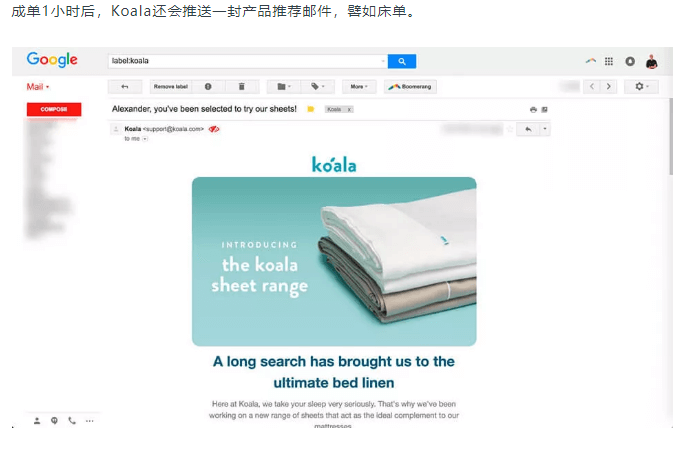
Task: Click the blue search magnifier button
Action: [401, 61]
